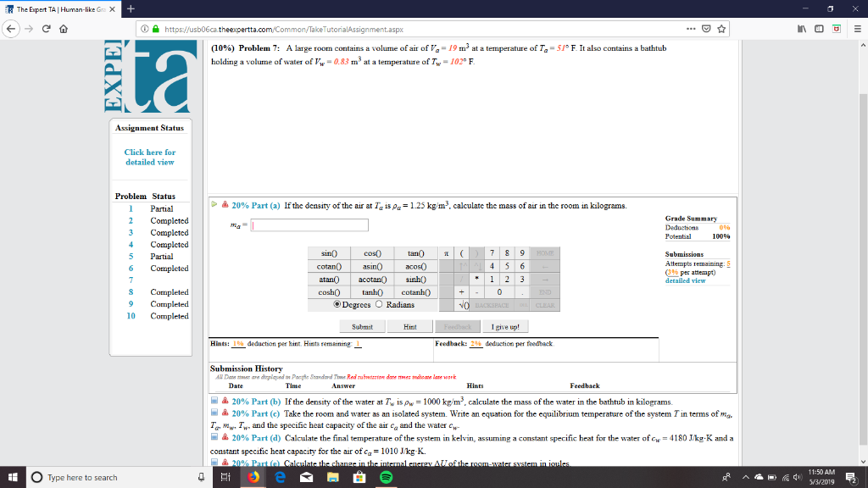
Task: Select the Degrees radio button
Action: 337,303
